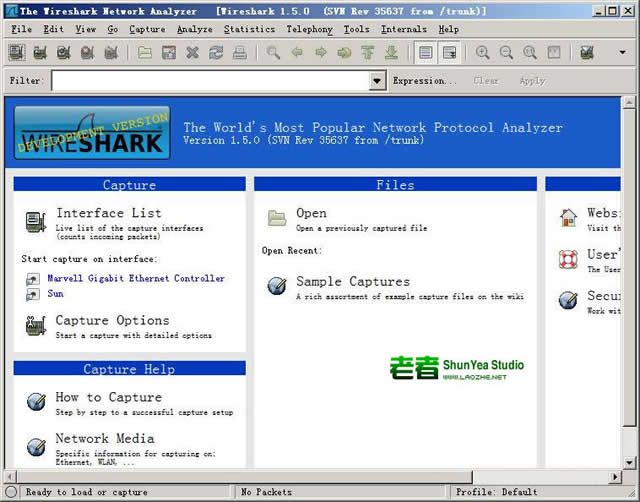The height and width of the screenshot is (502, 640).
Task: Click inside the Filter input field
Action: tap(211, 81)
